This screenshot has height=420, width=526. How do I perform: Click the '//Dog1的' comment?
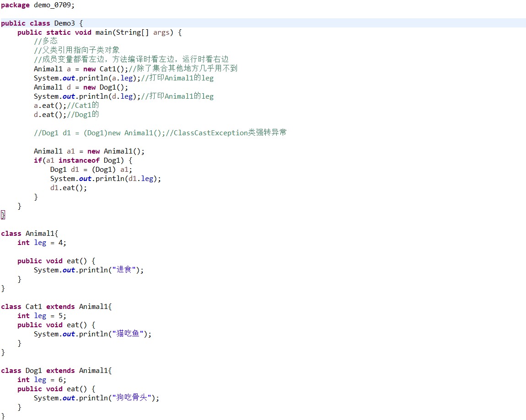83,114
